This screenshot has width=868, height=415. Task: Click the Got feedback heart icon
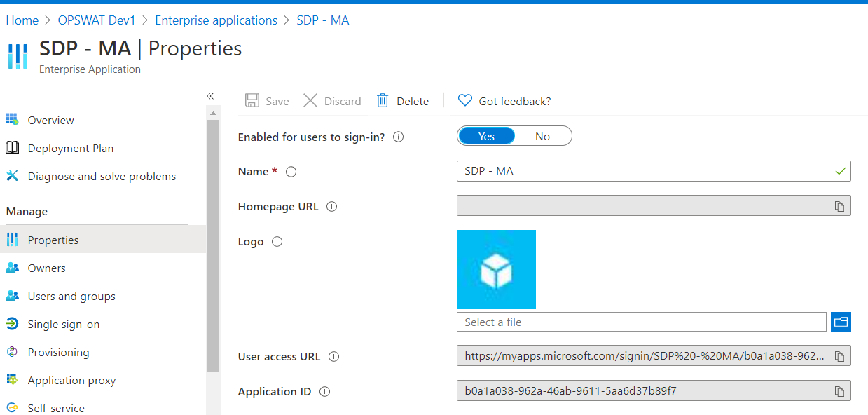click(464, 101)
